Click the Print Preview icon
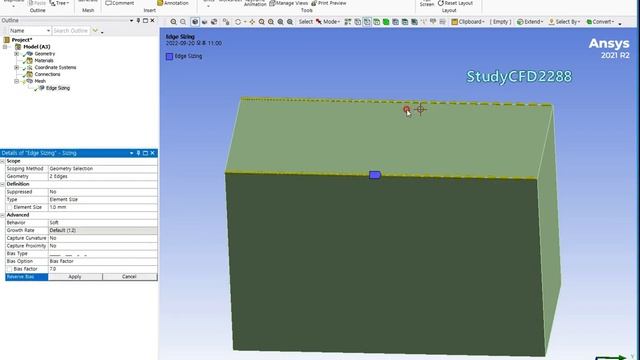640x360 pixels. coord(314,3)
